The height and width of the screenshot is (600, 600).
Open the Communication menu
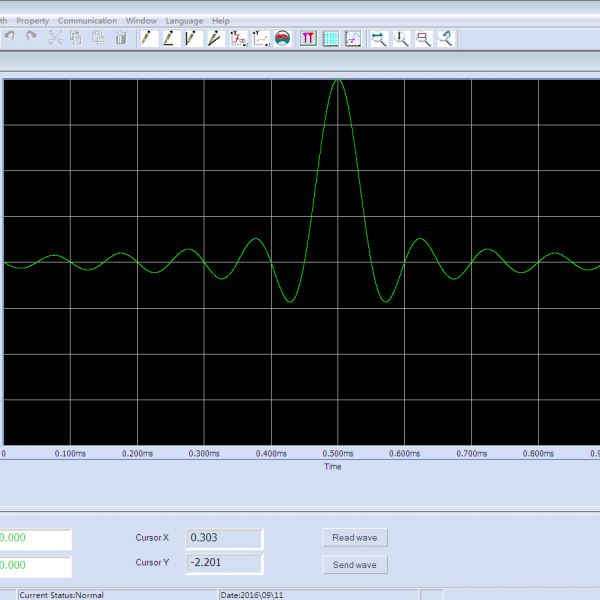tap(87, 20)
